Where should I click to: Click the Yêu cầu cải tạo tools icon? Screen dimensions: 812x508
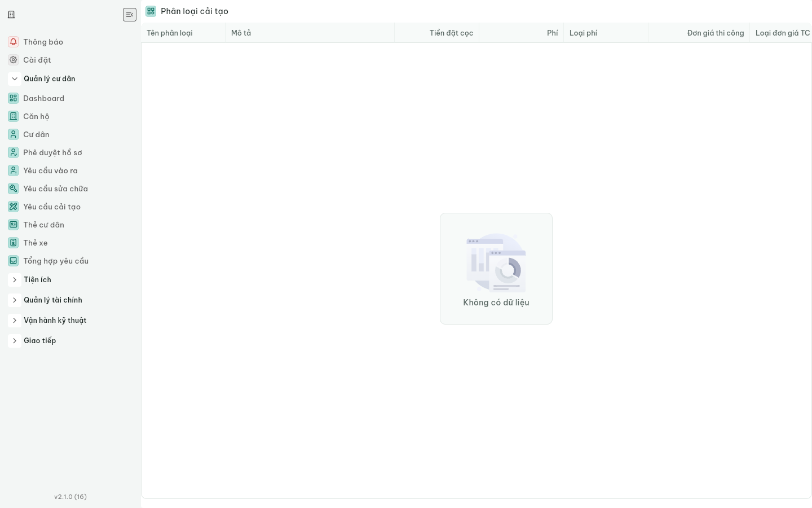click(x=14, y=207)
